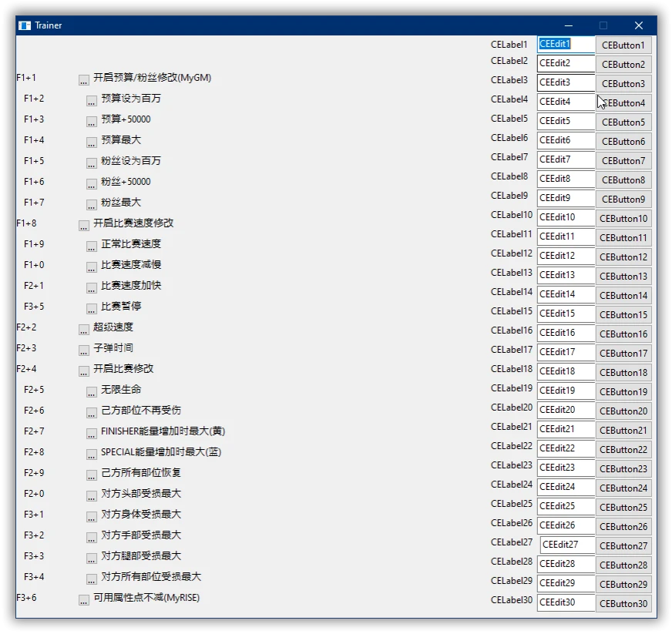Toggle the 开启预算/粉丝修改(MyGM) checkbox
Viewport: 672px width, 634px height.
[83, 79]
